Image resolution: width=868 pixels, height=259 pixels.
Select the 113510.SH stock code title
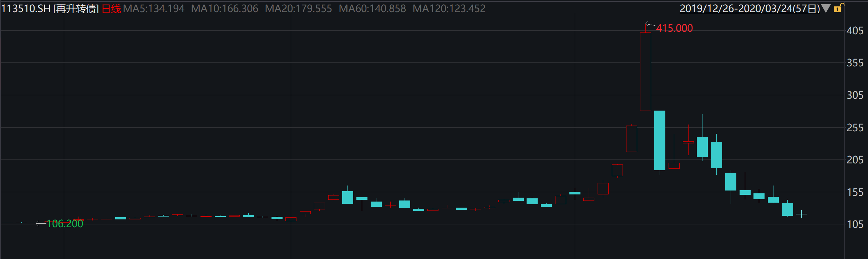(x=26, y=9)
